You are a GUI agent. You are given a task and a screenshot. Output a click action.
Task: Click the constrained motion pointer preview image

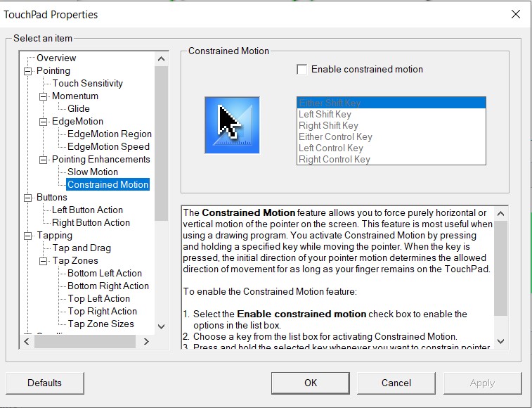point(232,125)
